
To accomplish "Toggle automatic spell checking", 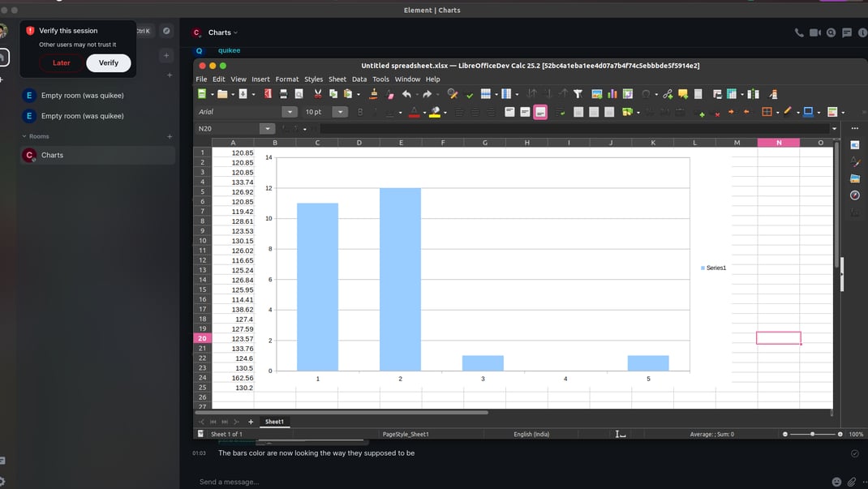I will [470, 95].
